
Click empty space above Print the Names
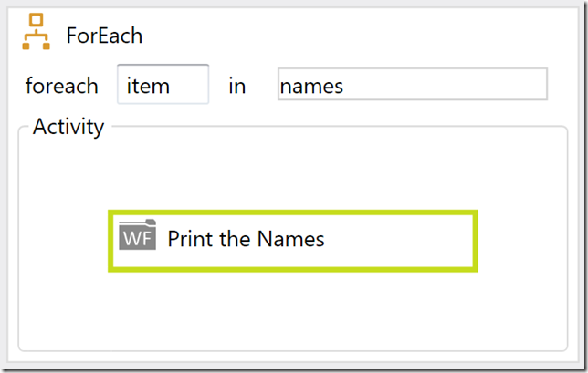[292, 173]
